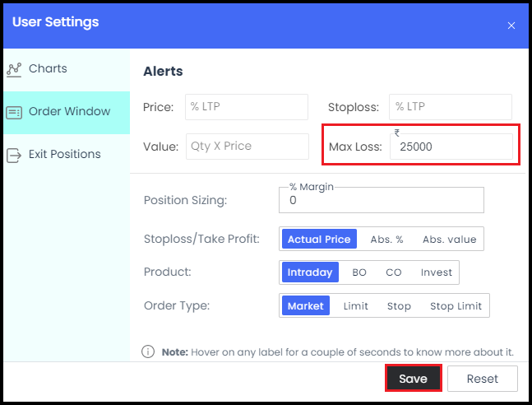Click the Position Sizing % Margin field
532x405 pixels.
coord(382,200)
